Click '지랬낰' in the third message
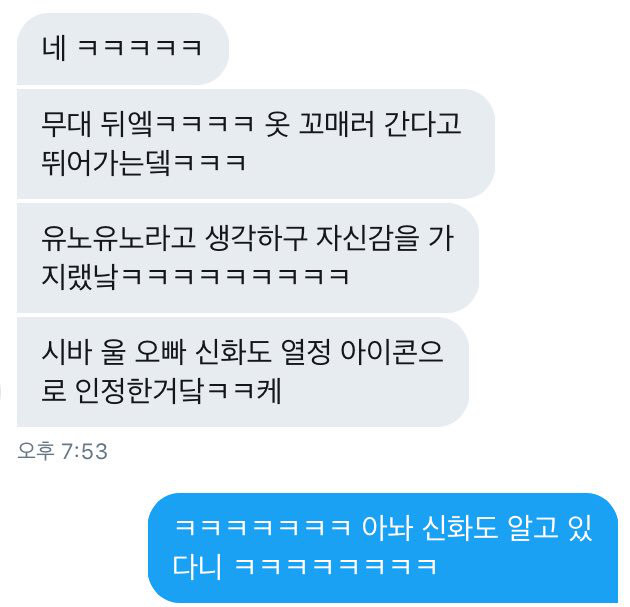630x607 pixels. click(80, 276)
